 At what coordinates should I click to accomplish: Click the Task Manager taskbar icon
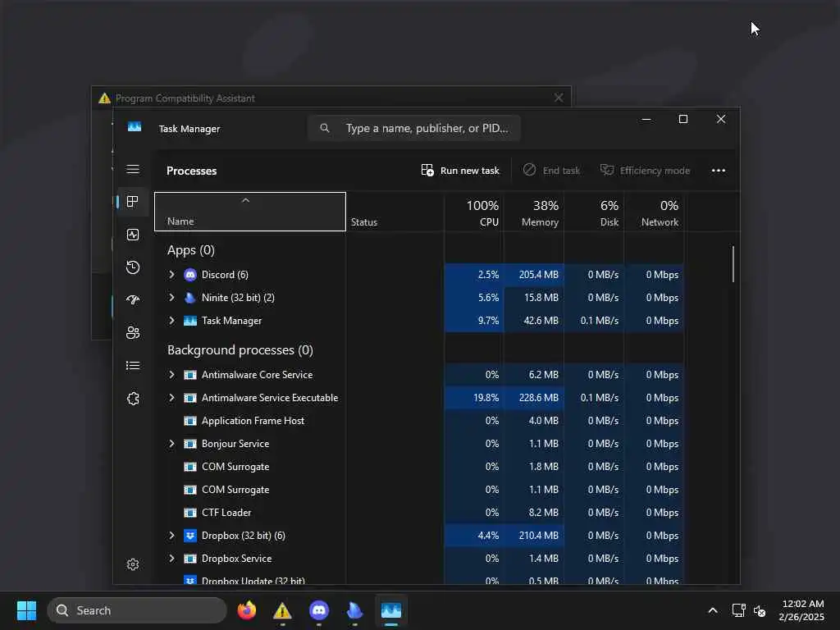391,610
